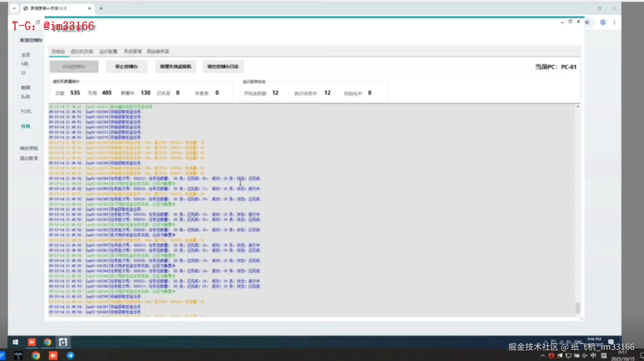Open 队列 in the sidebar

[x=26, y=96]
